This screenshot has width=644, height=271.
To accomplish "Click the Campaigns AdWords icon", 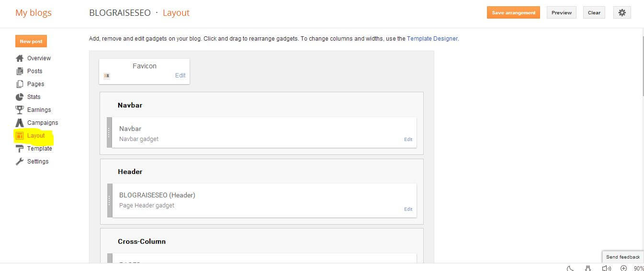I will 20,123.
